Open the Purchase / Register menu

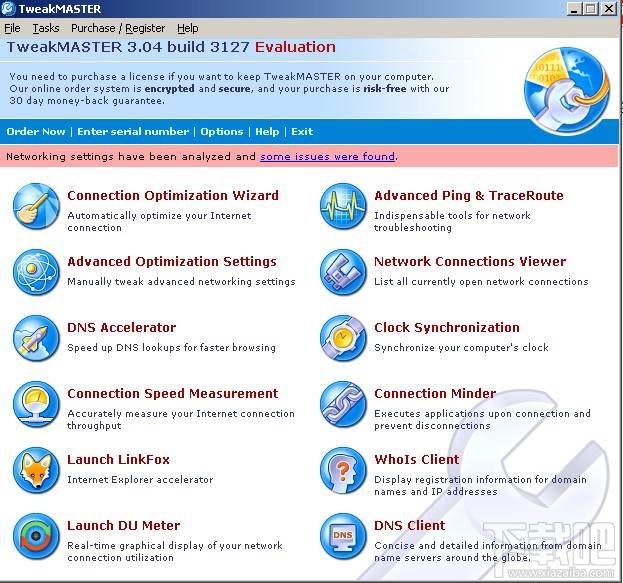[118, 28]
